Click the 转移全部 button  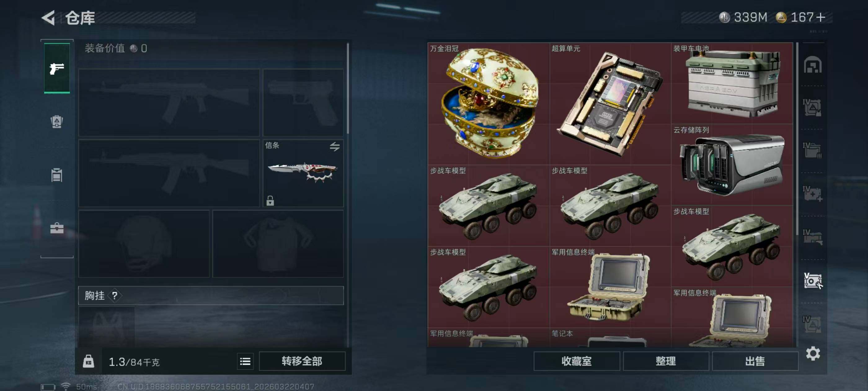coord(302,361)
